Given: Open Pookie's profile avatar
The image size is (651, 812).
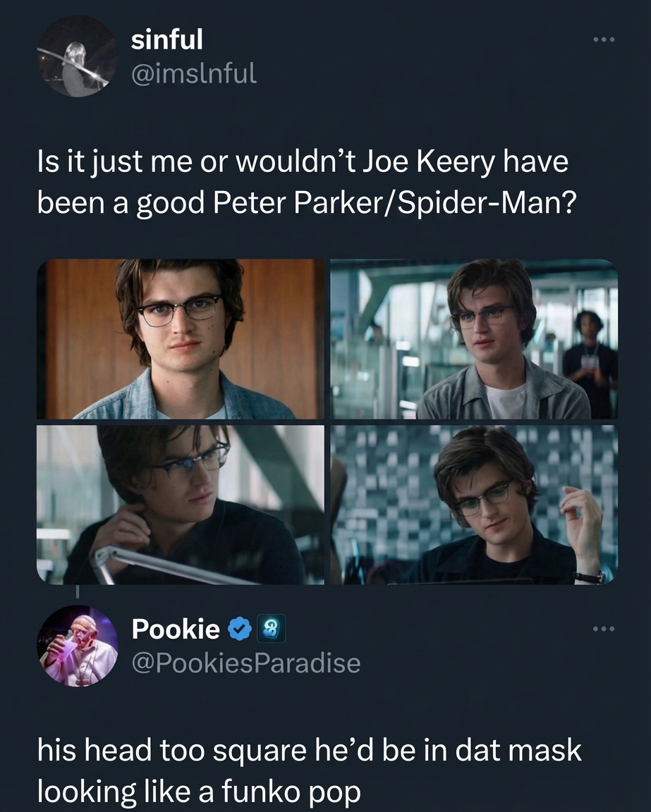Looking at the screenshot, I should 78,648.
